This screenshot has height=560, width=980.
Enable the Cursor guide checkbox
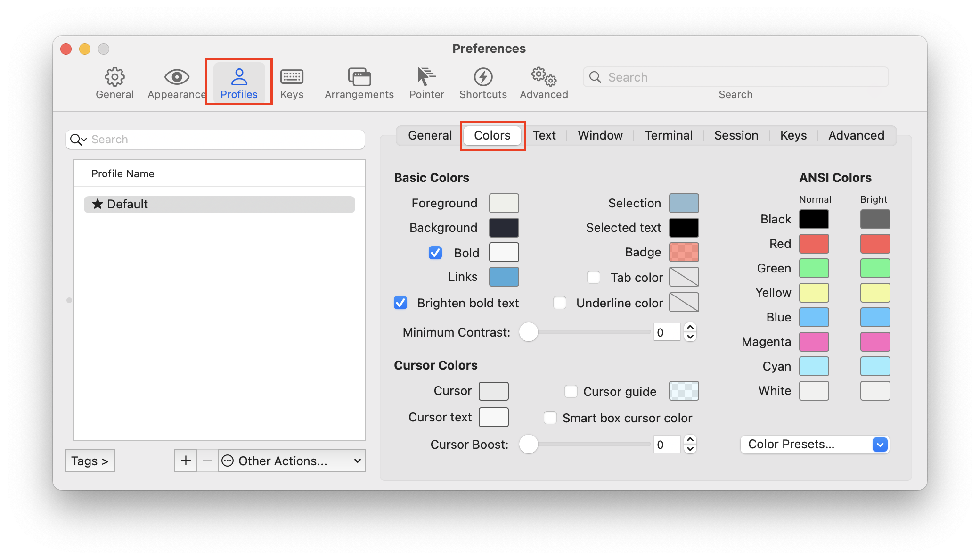point(571,391)
